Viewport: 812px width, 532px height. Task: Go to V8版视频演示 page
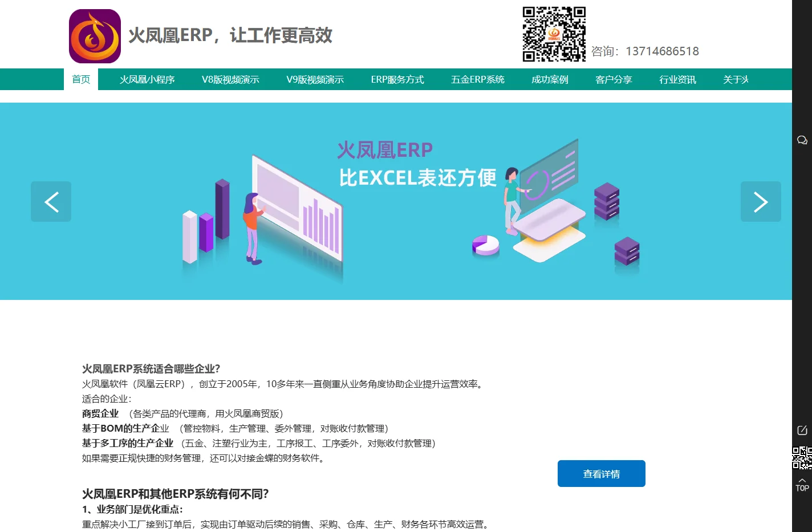pos(230,79)
